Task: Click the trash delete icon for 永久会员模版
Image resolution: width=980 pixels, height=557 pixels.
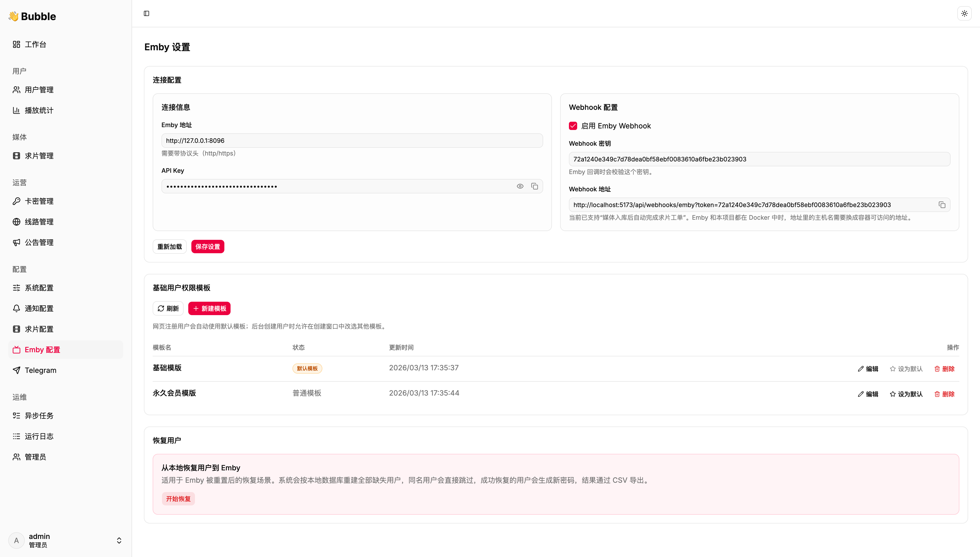Action: coord(937,394)
